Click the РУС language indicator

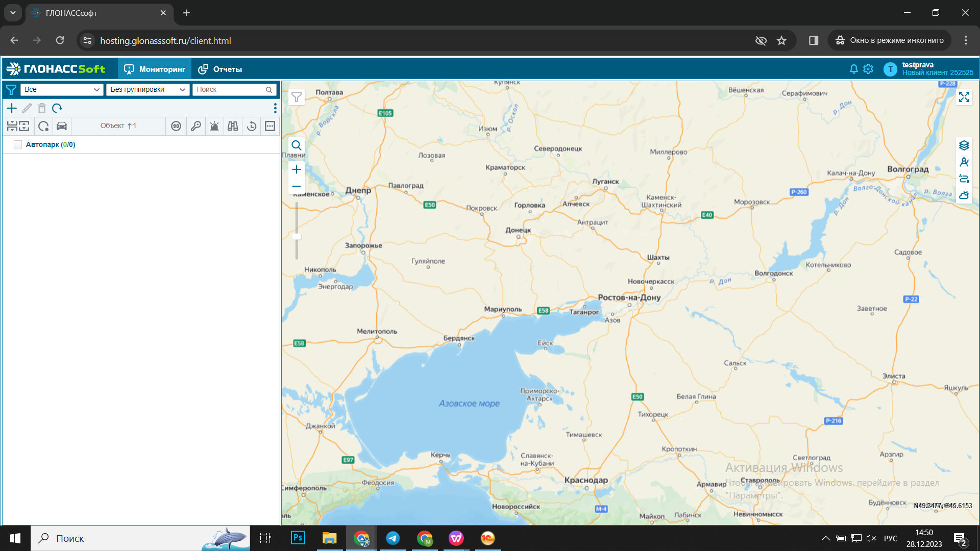891,538
